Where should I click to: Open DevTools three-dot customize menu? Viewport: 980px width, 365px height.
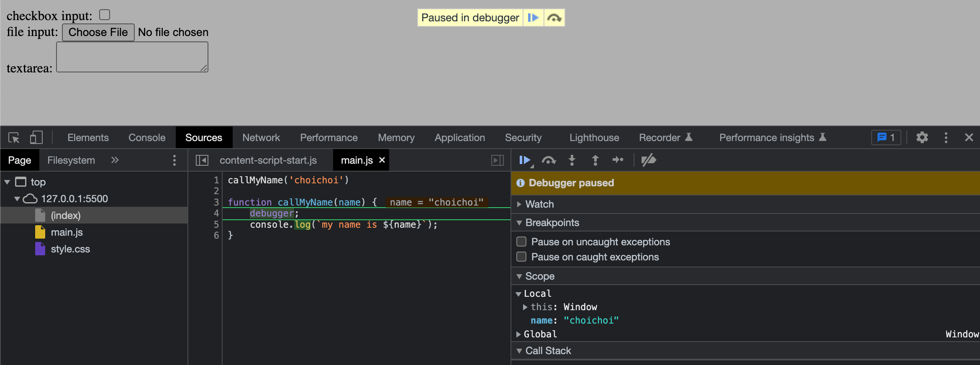[946, 138]
